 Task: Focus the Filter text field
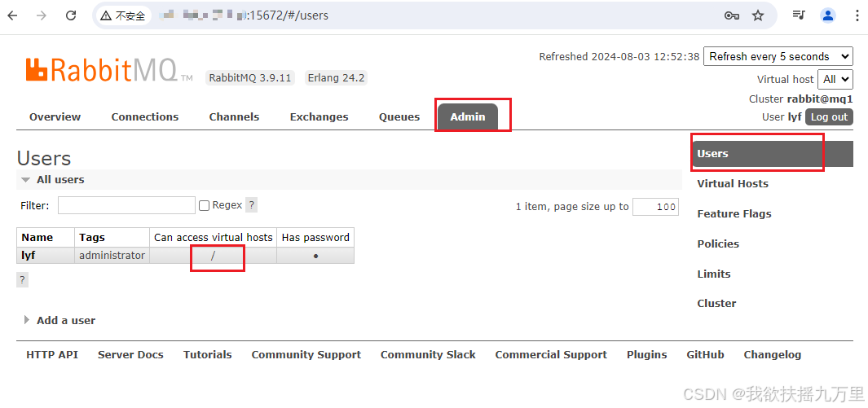127,206
